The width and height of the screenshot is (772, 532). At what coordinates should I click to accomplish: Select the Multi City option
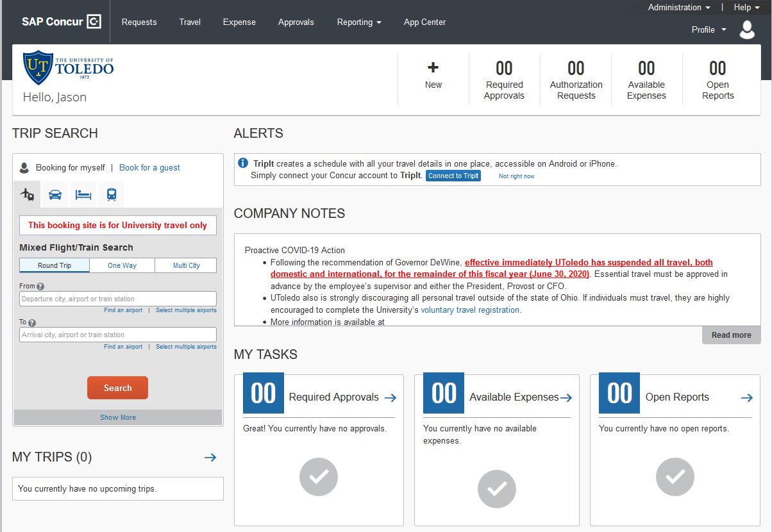(186, 265)
